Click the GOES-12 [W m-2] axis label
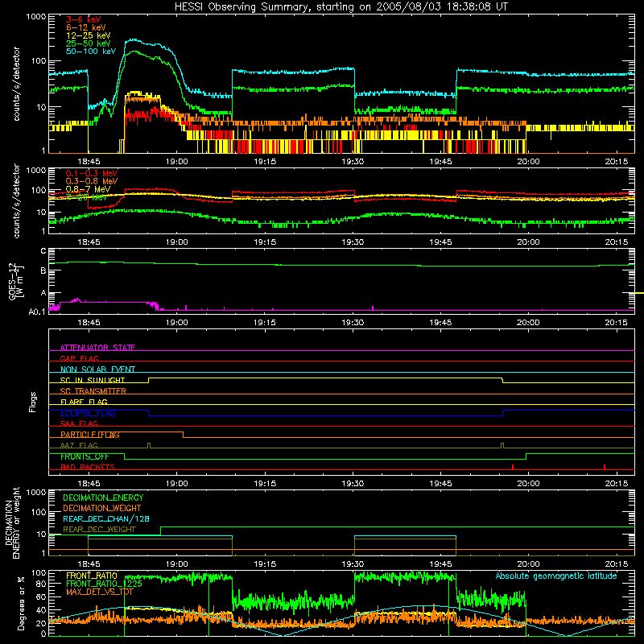This screenshot has height=644, width=644. pos(15,282)
